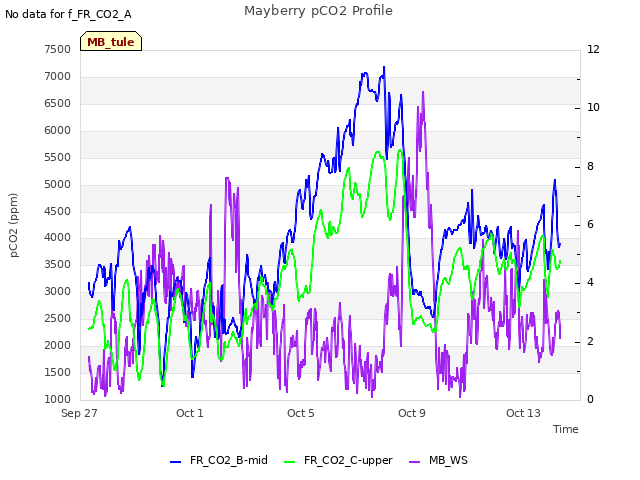Click the pCO2 (ppm) axis title
The image size is (640, 480).
tap(13, 225)
